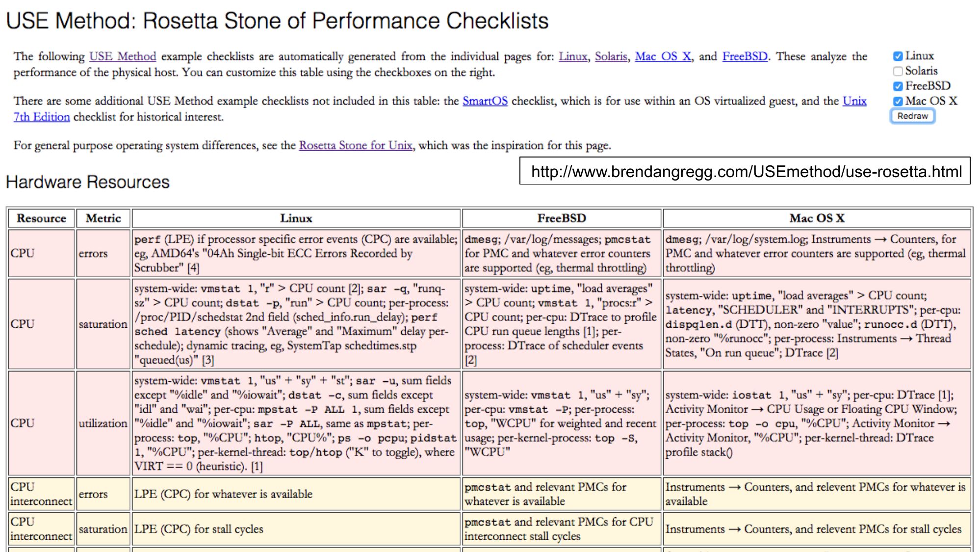
Task: Uncheck the Linux checkbox
Action: pos(898,56)
